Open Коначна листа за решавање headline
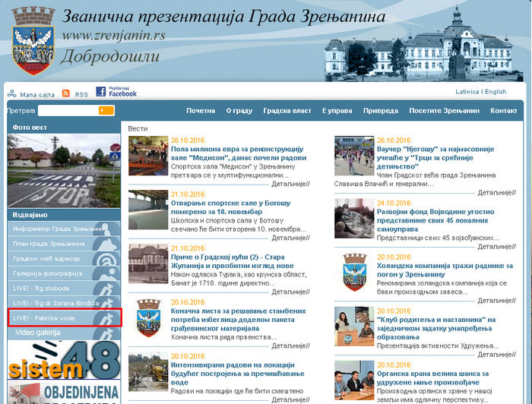532x404 pixels. [238, 320]
